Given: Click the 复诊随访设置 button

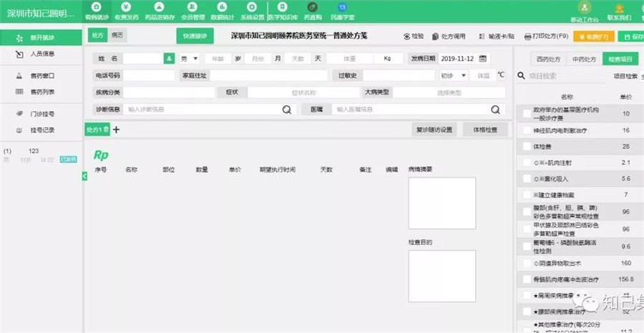Looking at the screenshot, I should 434,129.
